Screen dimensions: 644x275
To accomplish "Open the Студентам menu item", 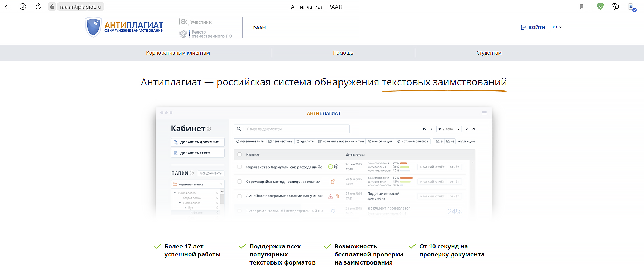I will click(489, 53).
